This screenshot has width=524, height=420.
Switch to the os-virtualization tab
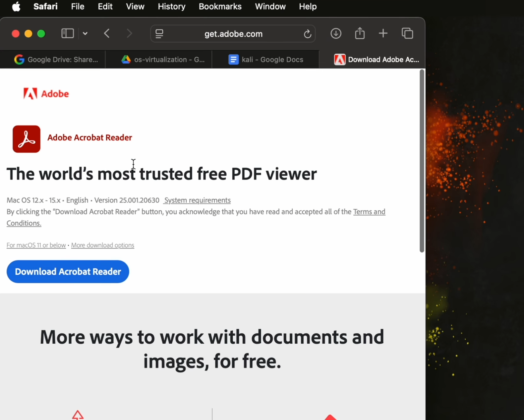pos(159,60)
